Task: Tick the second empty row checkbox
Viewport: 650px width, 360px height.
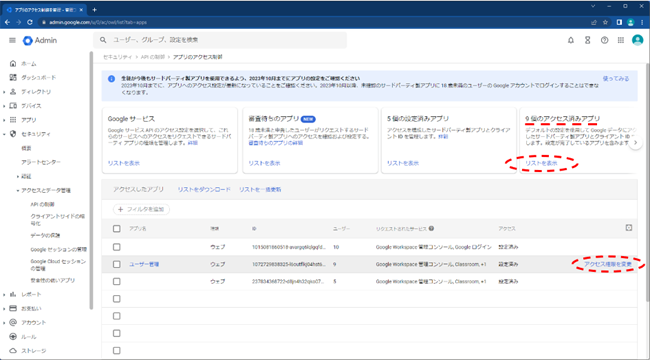Action: pos(116,316)
